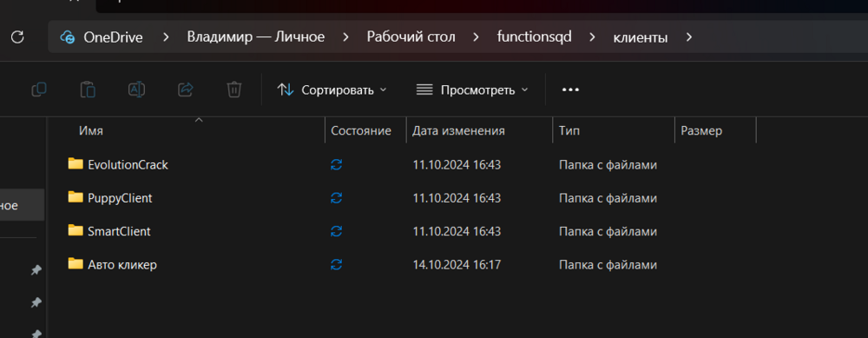Go to Рабочий стол breadcrumb
Image resolution: width=868 pixels, height=338 pixels.
411,37
